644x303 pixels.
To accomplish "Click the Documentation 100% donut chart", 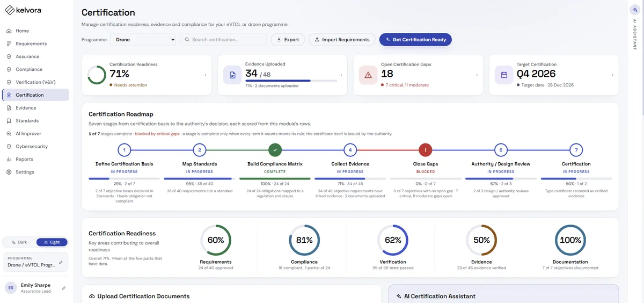I will click(570, 240).
